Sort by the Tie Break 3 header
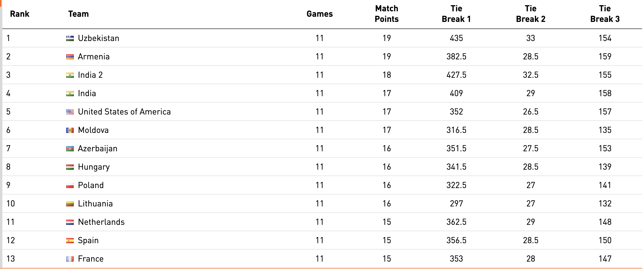Screen dimensions: 644x271 pos(605,14)
